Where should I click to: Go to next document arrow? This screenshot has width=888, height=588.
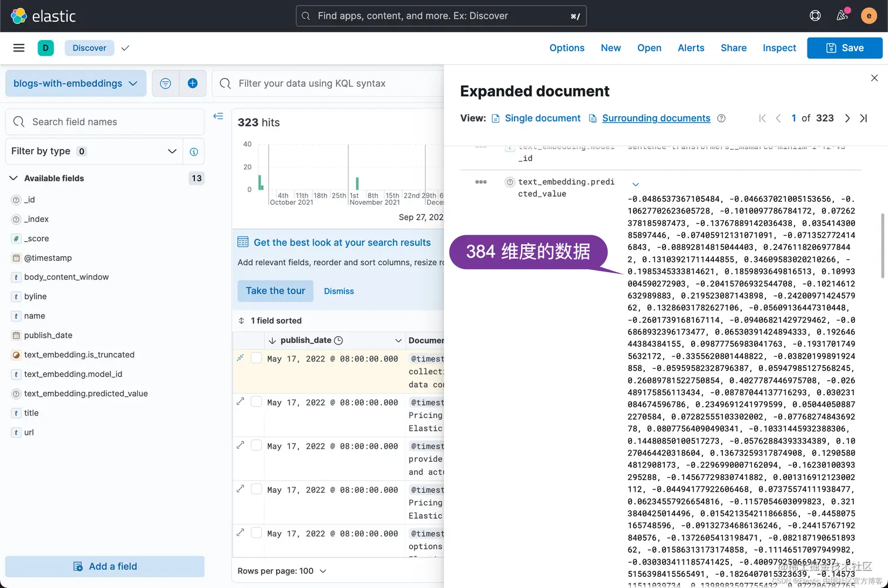click(847, 119)
